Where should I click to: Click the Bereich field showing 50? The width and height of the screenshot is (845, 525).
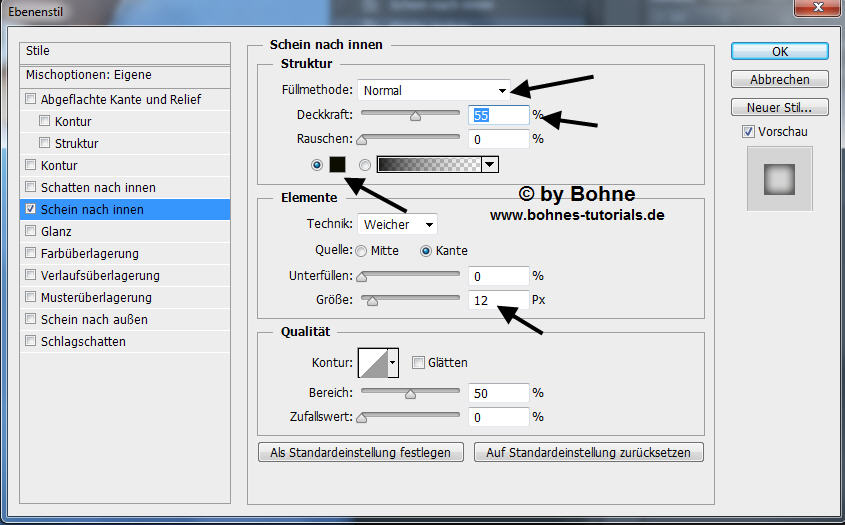pos(498,393)
